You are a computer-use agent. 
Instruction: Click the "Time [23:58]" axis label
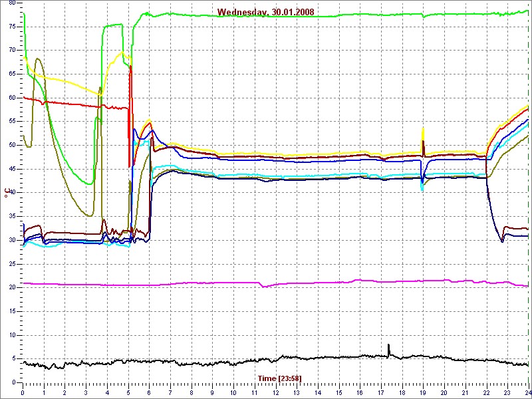(279, 378)
